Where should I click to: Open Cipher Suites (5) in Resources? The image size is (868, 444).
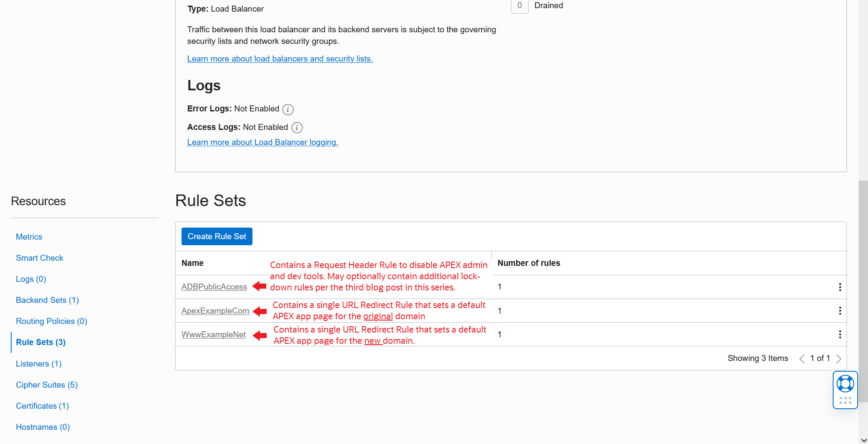pos(46,385)
